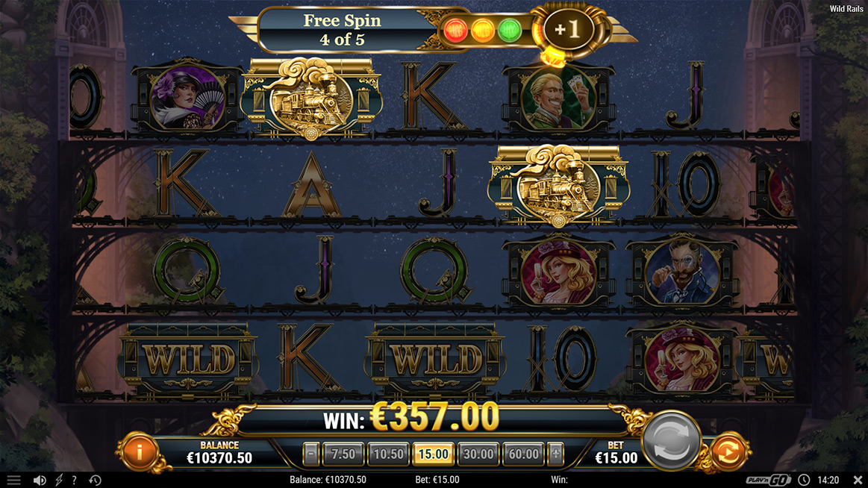Click the +1 extra spin badge
Image resolution: width=868 pixels, height=488 pixels.
click(567, 29)
